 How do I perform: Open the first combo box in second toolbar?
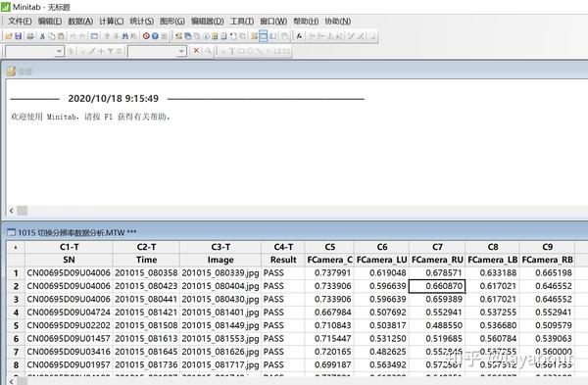pyautogui.click(x=34, y=51)
